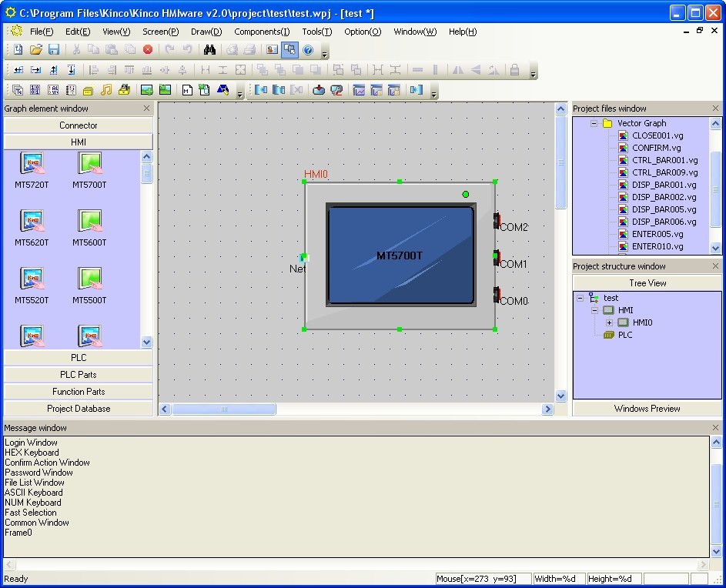Close the Message window panel
Viewport: 726px width, 588px height.
[x=715, y=427]
